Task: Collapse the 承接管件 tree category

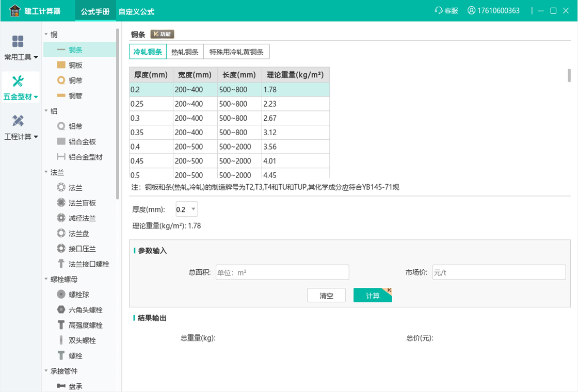Action: (x=46, y=371)
